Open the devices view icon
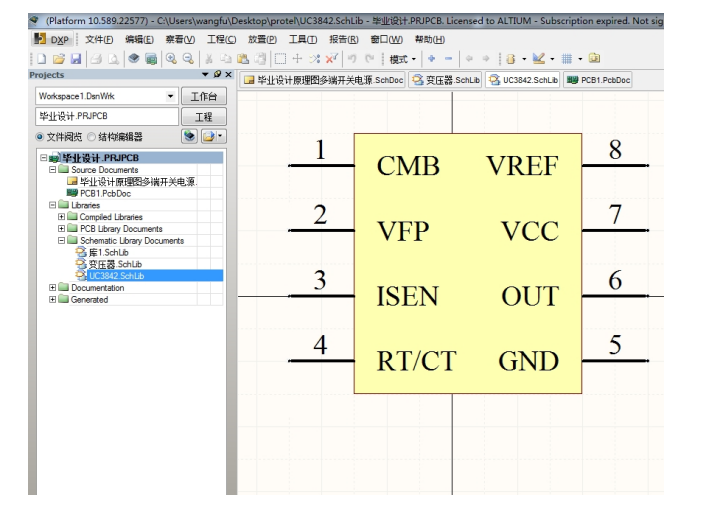The width and height of the screenshot is (704, 507). tap(134, 59)
